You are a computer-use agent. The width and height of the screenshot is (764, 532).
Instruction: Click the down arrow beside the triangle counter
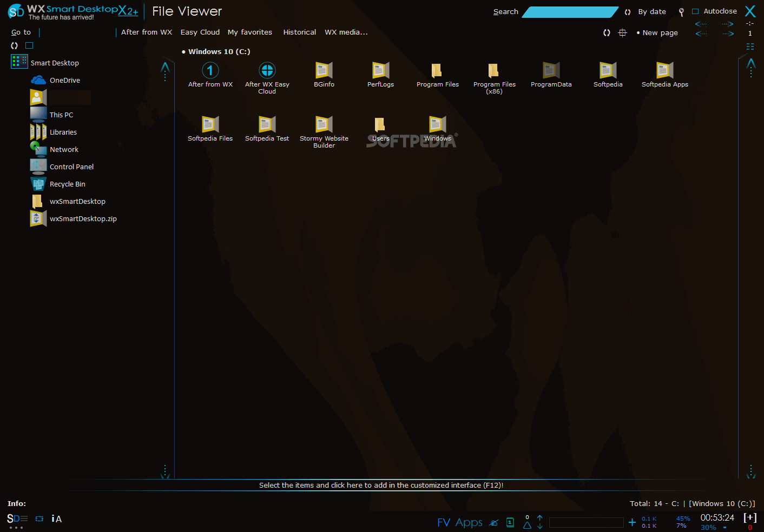pyautogui.click(x=540, y=527)
